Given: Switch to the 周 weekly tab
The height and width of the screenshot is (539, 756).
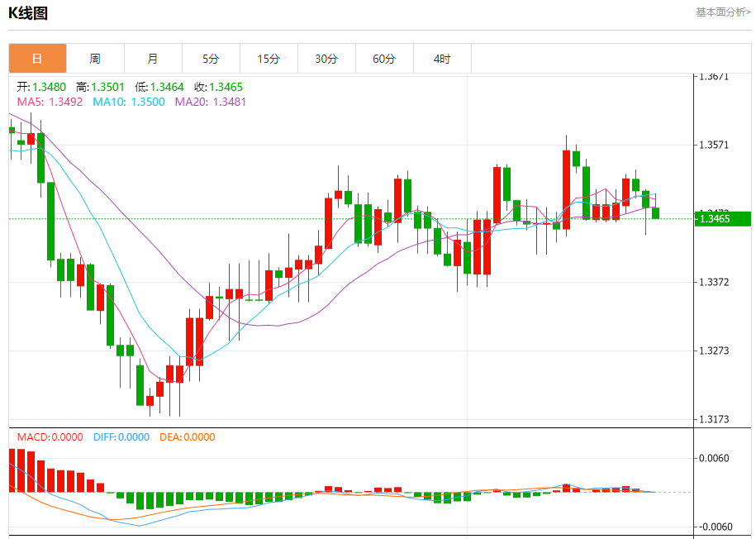Looking at the screenshot, I should (96, 59).
